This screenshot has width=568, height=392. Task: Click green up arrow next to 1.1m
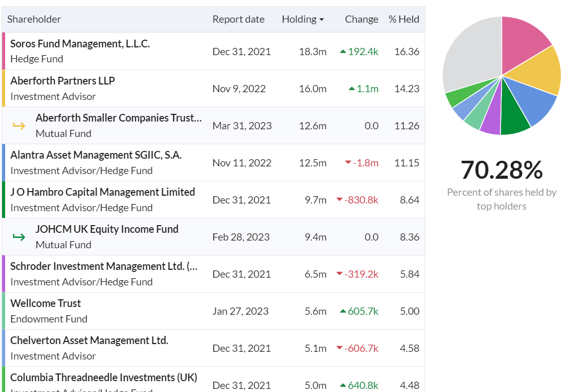click(352, 89)
